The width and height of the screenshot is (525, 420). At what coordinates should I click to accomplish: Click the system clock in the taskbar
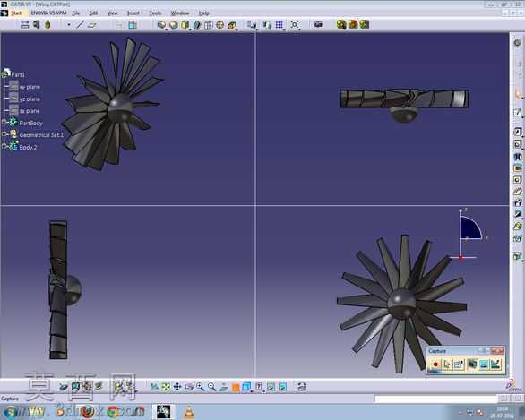[502, 412]
